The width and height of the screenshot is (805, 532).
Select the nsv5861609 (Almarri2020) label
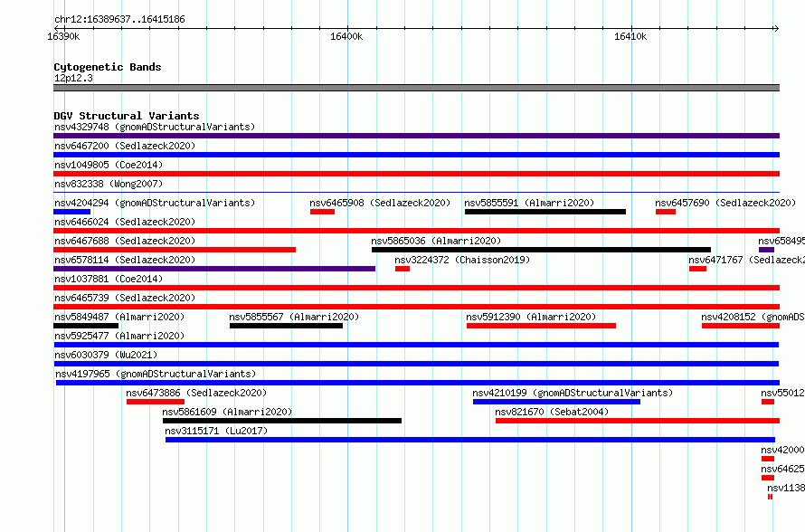(227, 412)
